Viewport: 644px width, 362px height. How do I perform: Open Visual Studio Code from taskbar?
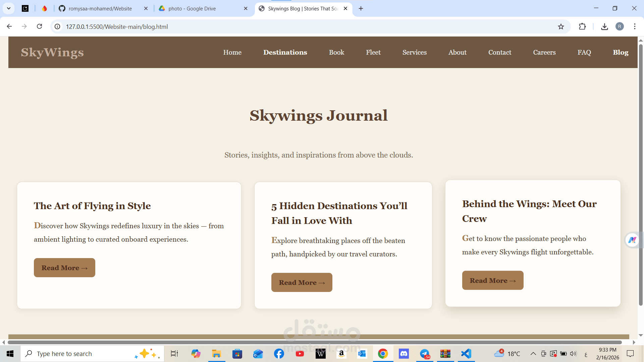coord(466,354)
